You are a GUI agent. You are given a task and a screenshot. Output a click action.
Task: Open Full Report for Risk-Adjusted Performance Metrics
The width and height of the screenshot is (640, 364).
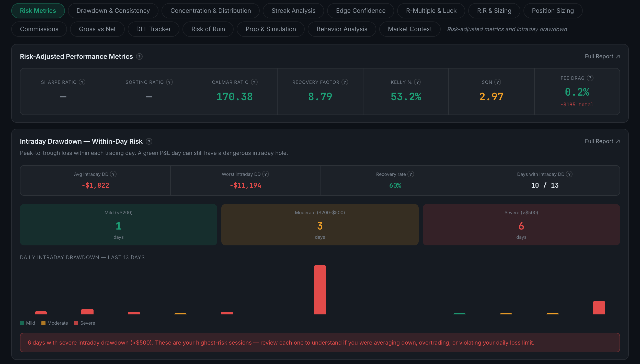(602, 56)
